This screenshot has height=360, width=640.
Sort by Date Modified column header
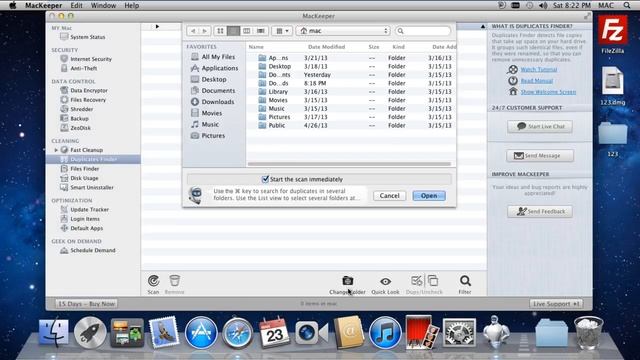coord(326,47)
